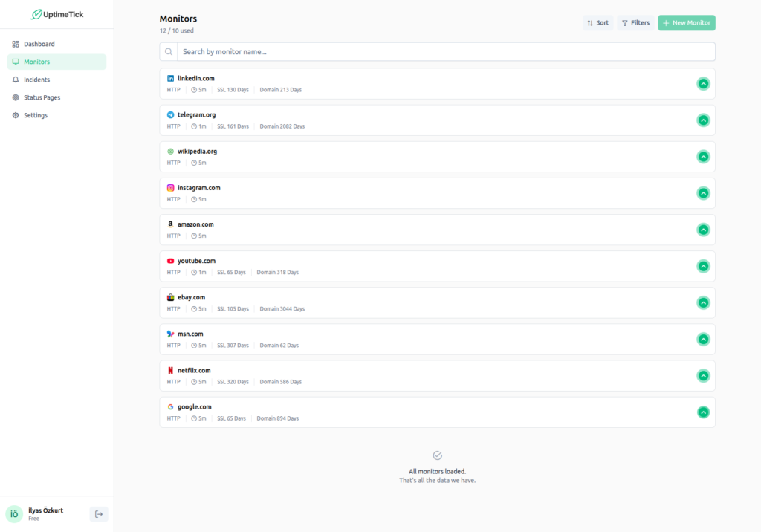
Task: Click the Instagram favicon in the monitor list
Action: pyautogui.click(x=170, y=188)
